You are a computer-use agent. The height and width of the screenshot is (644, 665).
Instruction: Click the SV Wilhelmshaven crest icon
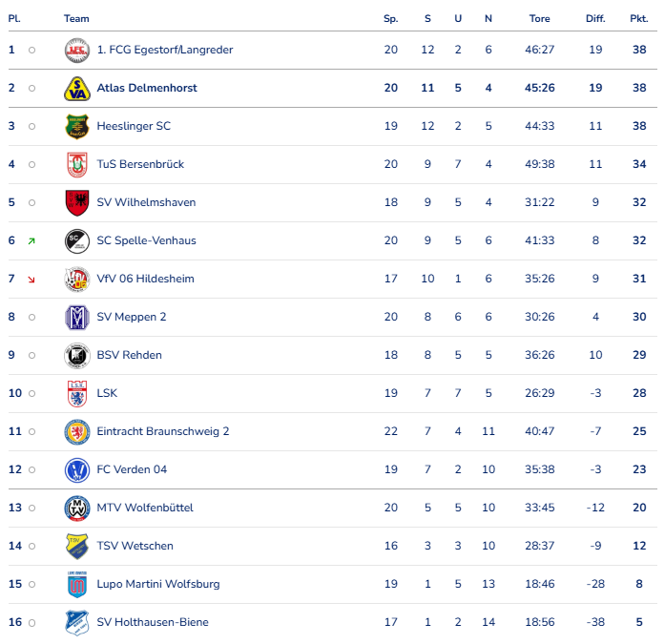[x=76, y=202]
